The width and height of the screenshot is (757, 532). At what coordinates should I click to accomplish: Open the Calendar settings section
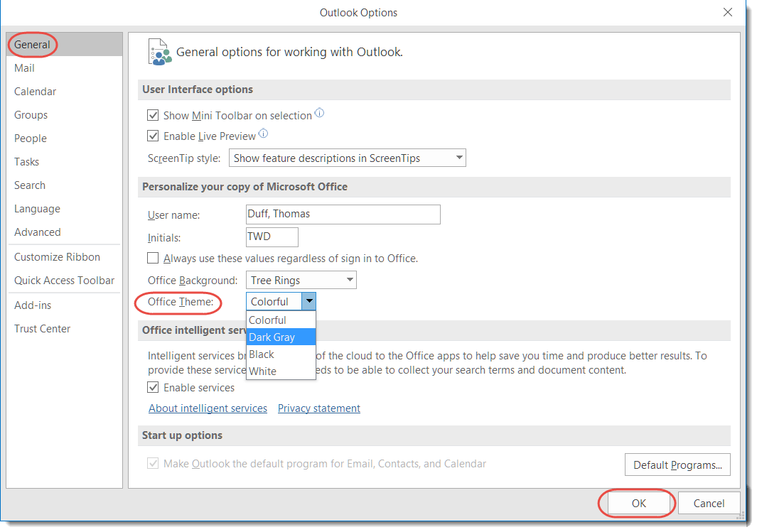[x=34, y=91]
